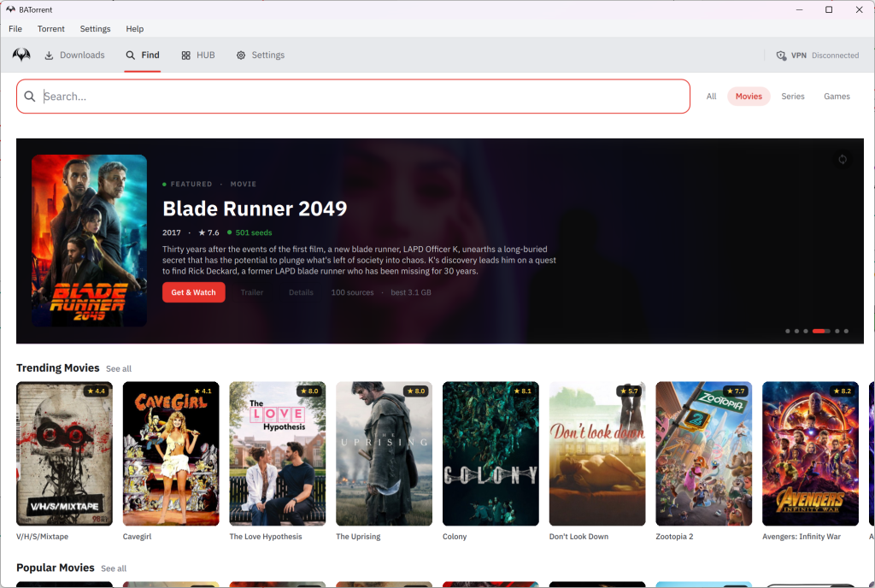Open the File menu

15,29
